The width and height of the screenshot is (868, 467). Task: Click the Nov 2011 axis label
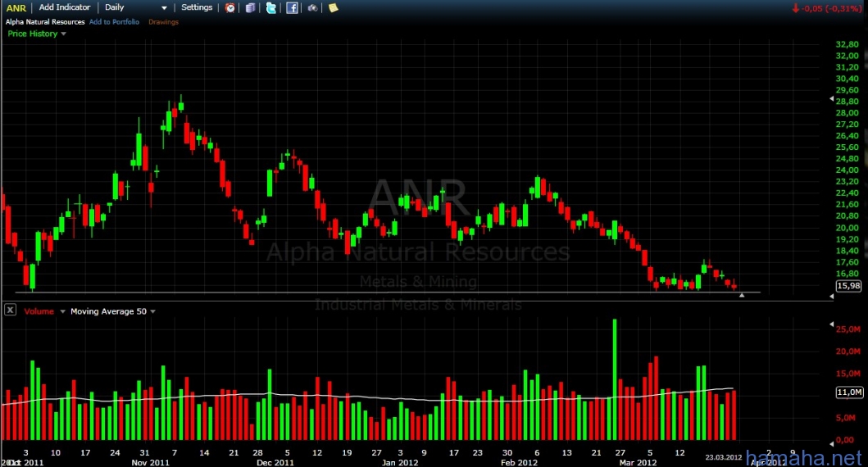coord(150,462)
